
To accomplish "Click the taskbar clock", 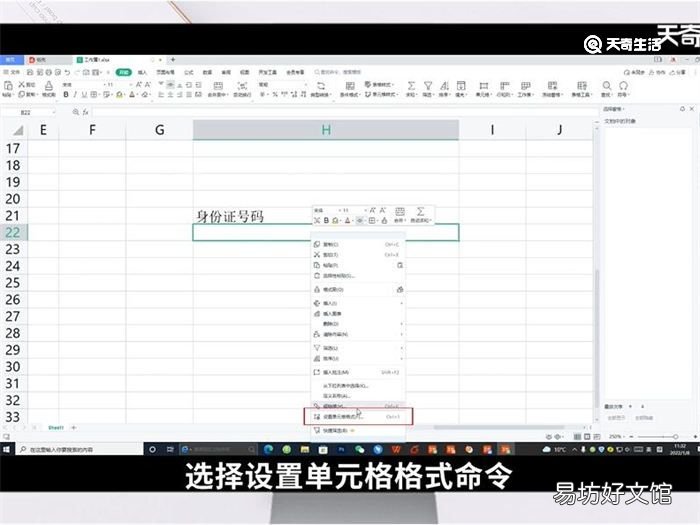I will click(680, 449).
